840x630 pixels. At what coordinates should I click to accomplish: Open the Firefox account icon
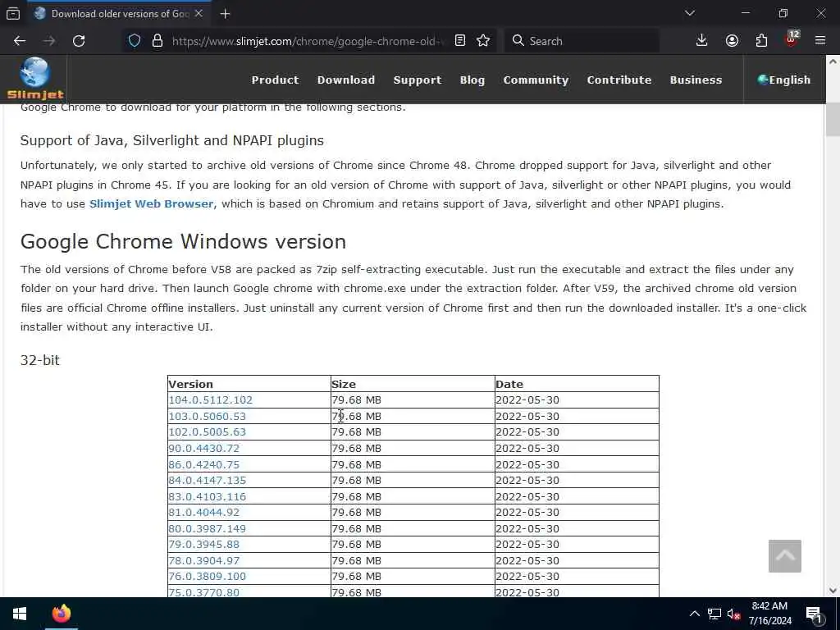[x=732, y=41]
